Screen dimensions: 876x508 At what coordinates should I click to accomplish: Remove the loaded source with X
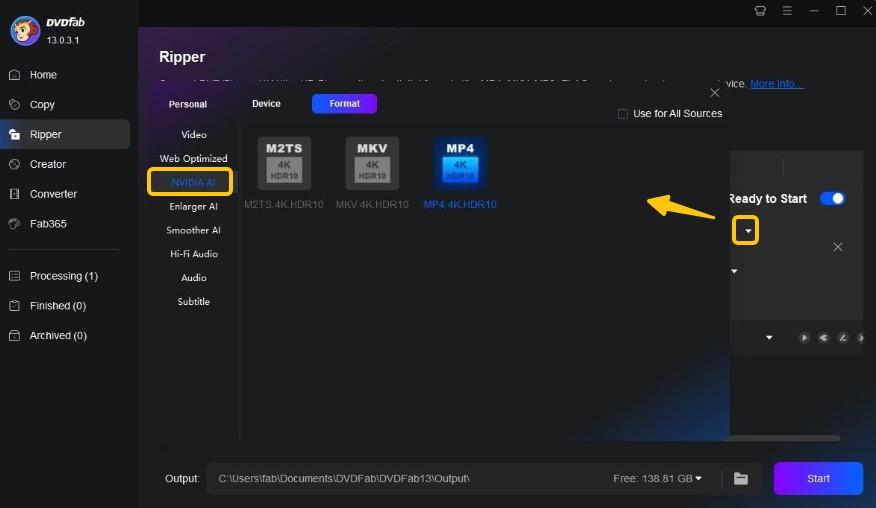[837, 247]
